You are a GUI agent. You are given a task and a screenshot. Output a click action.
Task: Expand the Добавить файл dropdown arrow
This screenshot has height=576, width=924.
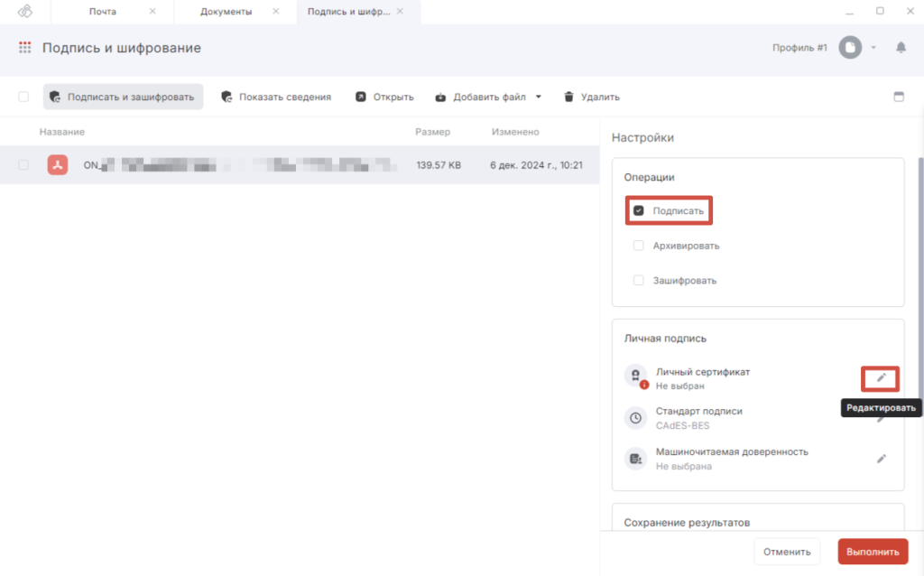coord(538,97)
